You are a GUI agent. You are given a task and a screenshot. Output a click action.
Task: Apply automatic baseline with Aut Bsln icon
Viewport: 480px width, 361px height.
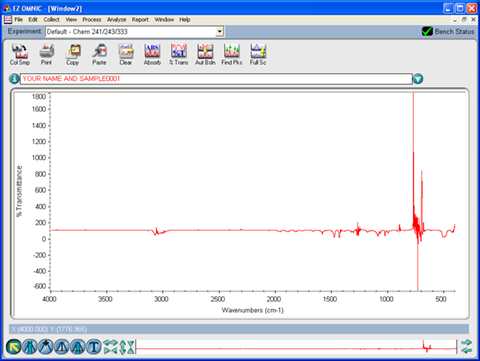[205, 54]
